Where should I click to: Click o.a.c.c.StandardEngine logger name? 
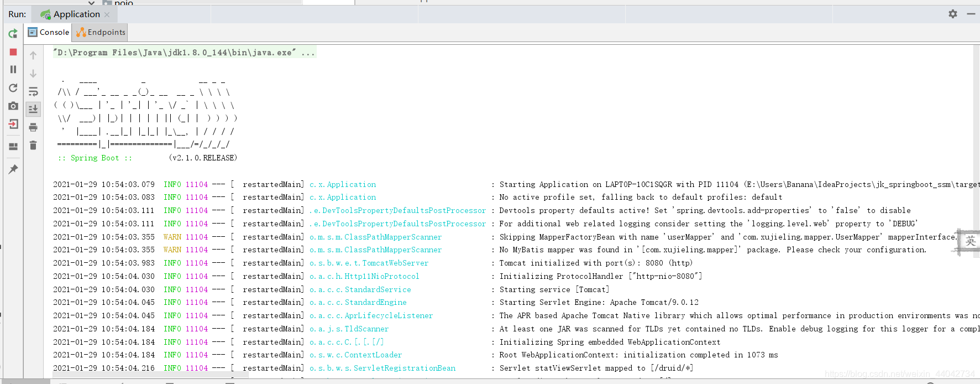358,302
